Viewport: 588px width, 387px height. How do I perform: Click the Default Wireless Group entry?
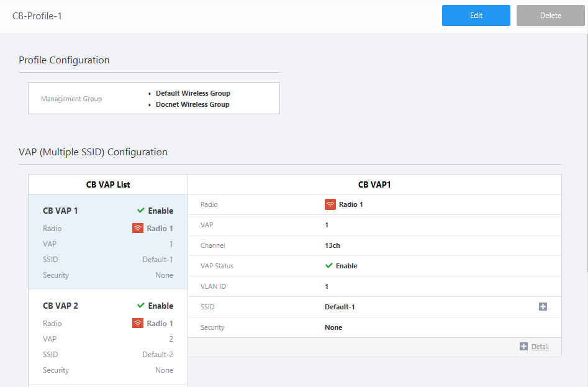192,93
